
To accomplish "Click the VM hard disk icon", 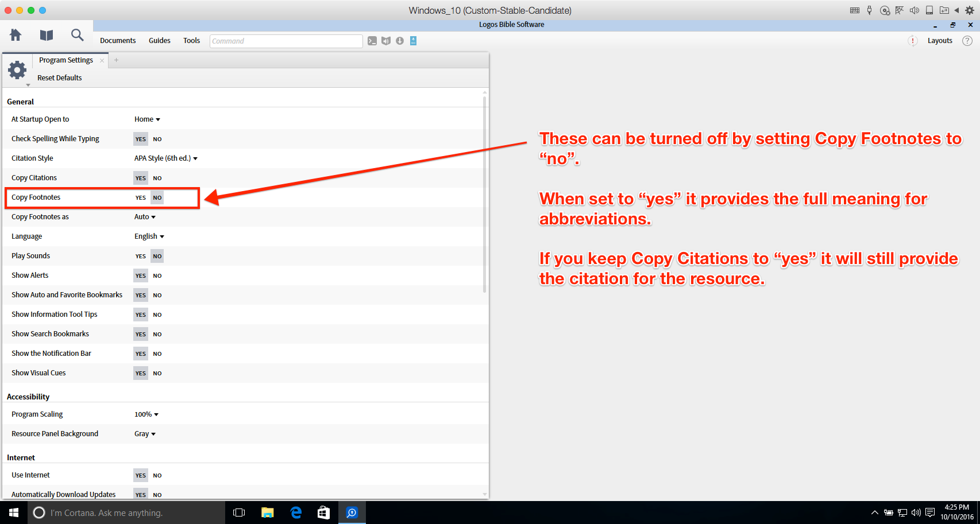I will [929, 10].
